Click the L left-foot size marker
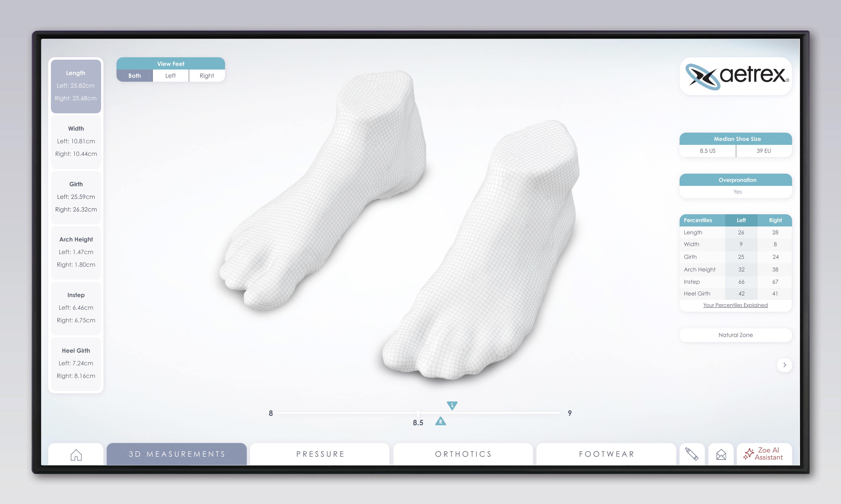This screenshot has width=841, height=504. [452, 405]
